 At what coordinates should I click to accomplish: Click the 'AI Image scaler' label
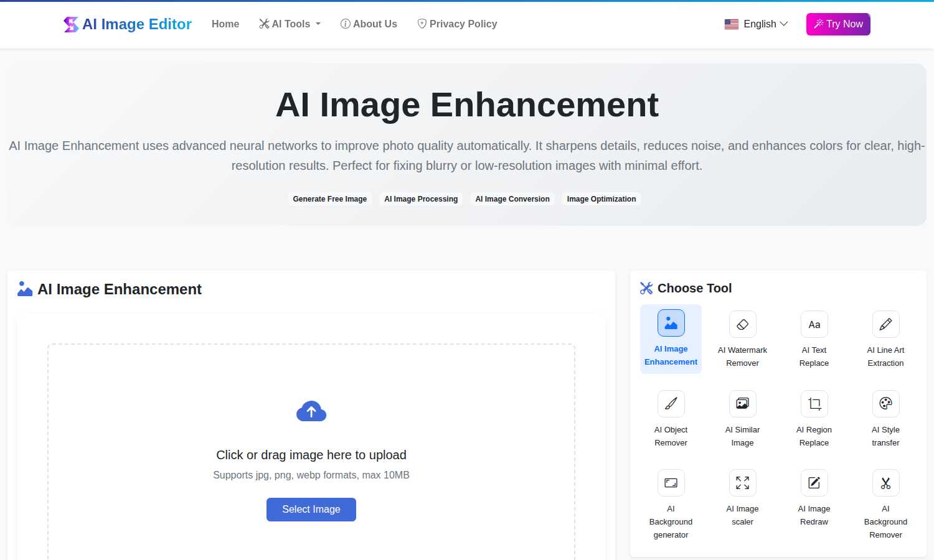[x=742, y=515]
